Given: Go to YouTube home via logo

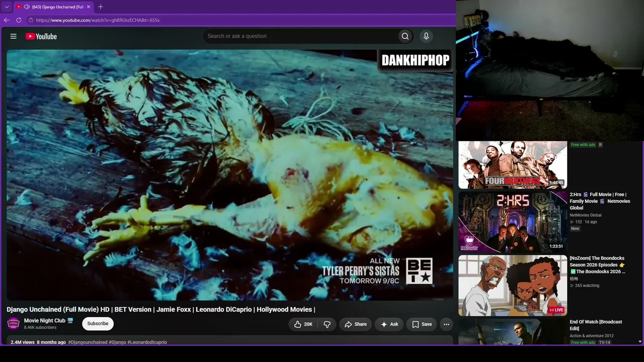Looking at the screenshot, I should coord(41,36).
